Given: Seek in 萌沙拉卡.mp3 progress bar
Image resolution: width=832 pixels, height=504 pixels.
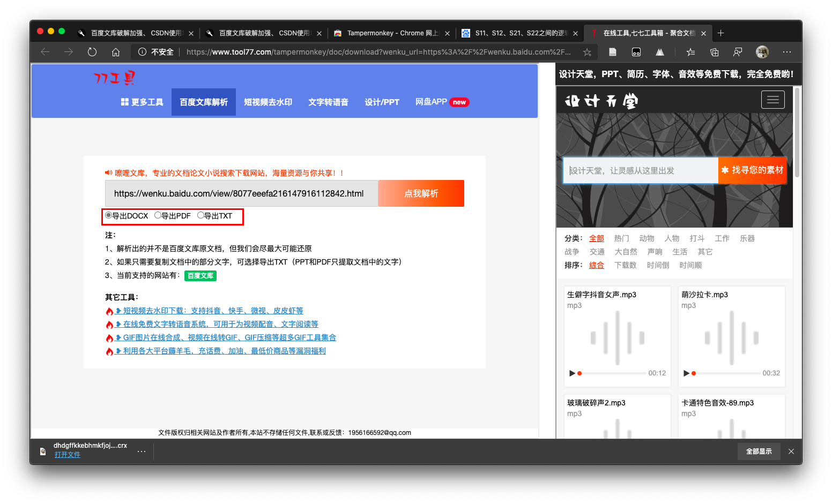Looking at the screenshot, I should (x=726, y=373).
